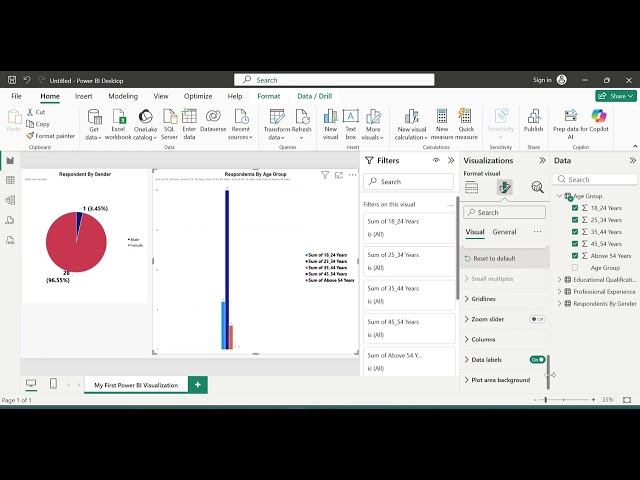Switch to Model view in sidebar
The width and height of the screenshot is (640, 480).
[10, 200]
